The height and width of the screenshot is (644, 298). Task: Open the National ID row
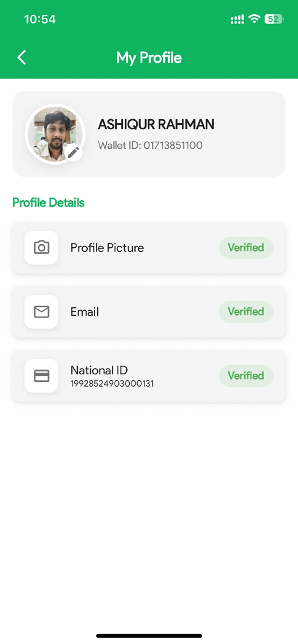pyautogui.click(x=149, y=376)
